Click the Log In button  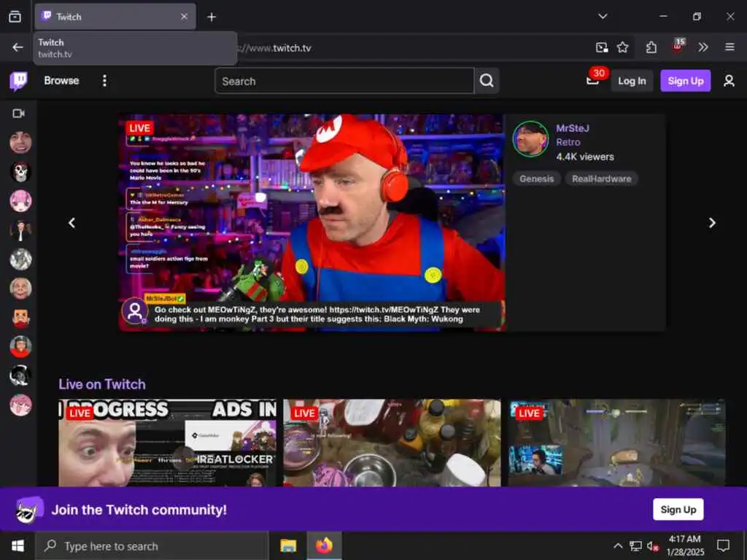632,81
